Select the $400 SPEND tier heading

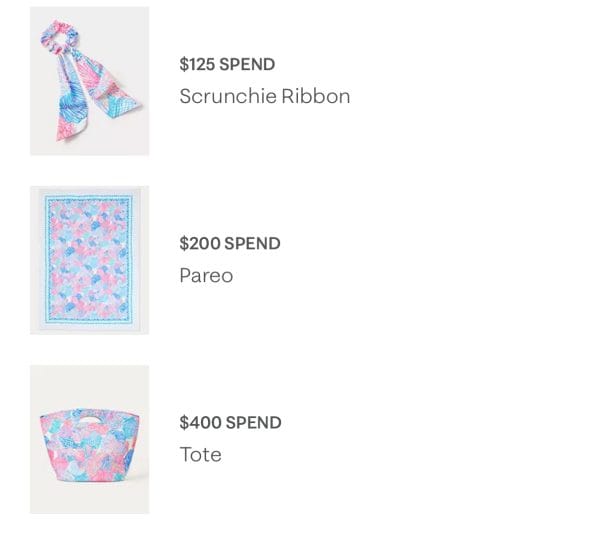[x=230, y=422]
